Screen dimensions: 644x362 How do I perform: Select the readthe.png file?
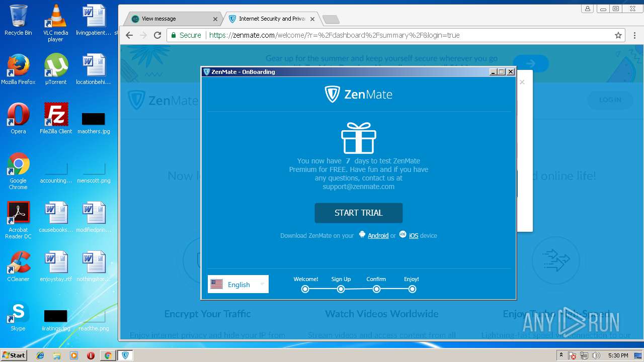[93, 320]
